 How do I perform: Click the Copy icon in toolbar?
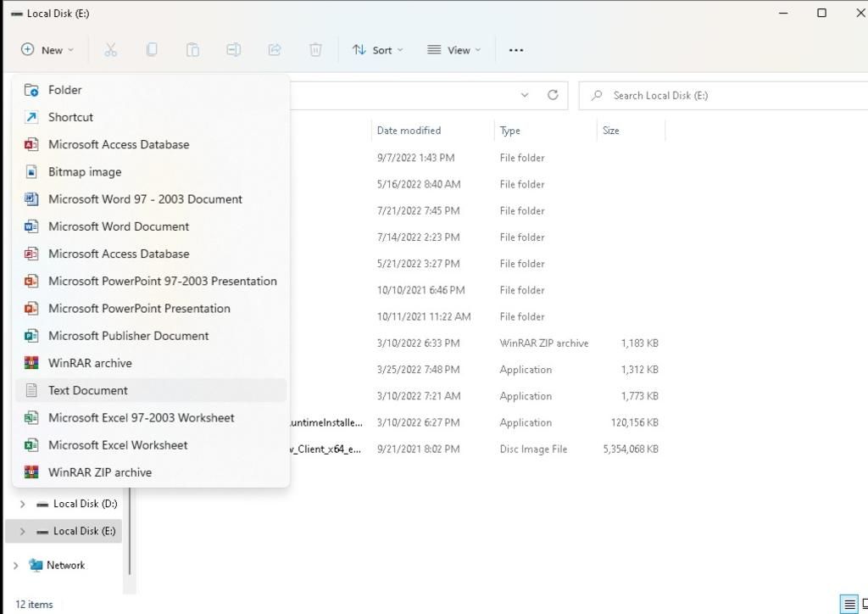click(152, 50)
